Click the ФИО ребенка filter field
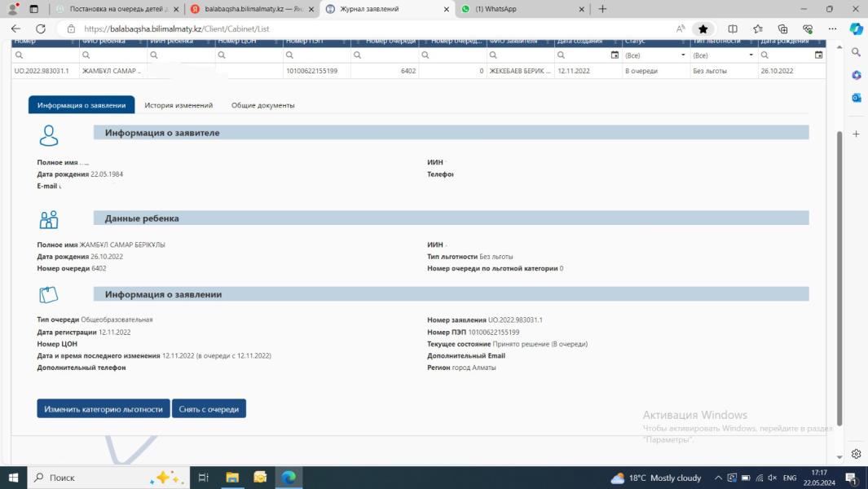868x489 pixels. pos(113,55)
